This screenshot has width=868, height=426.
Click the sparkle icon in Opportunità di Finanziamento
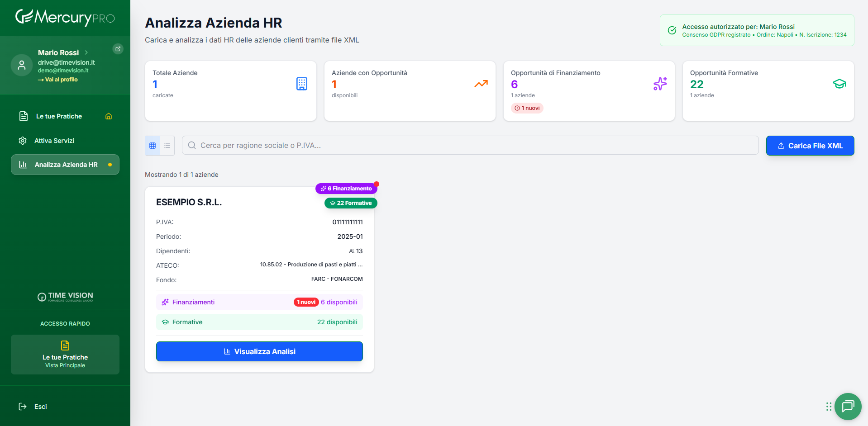pyautogui.click(x=660, y=84)
